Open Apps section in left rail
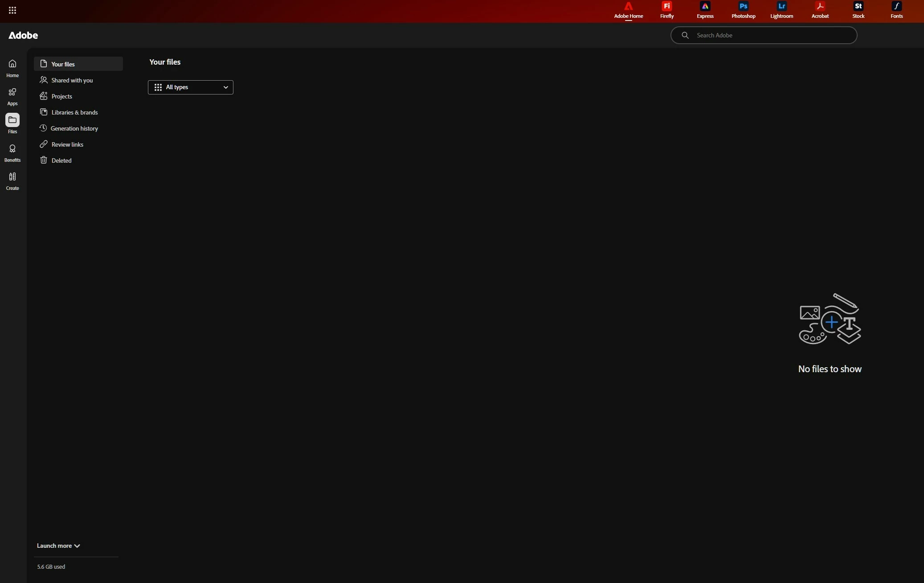The height and width of the screenshot is (583, 924). click(12, 96)
